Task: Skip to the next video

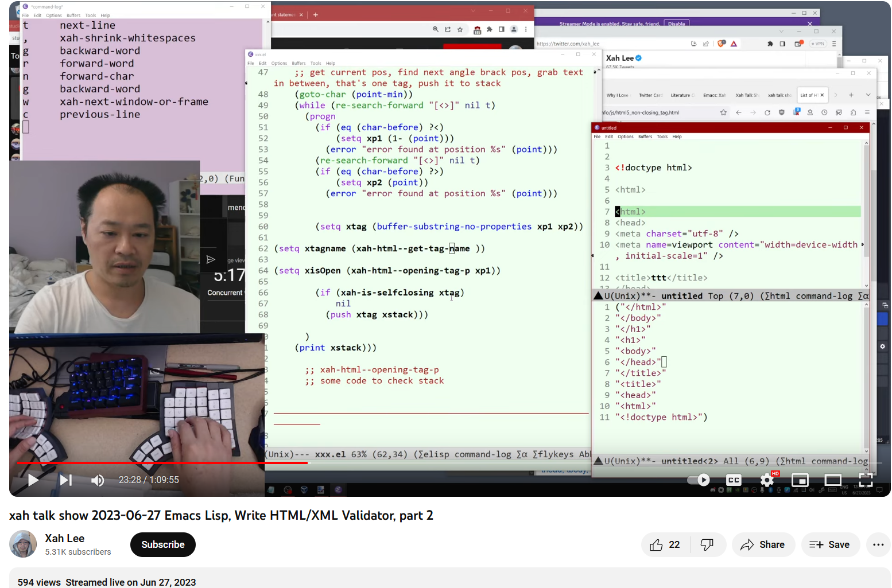Action: [x=66, y=480]
